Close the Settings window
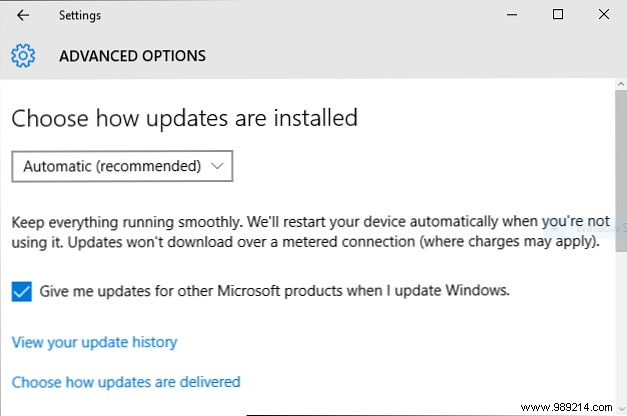 [604, 15]
